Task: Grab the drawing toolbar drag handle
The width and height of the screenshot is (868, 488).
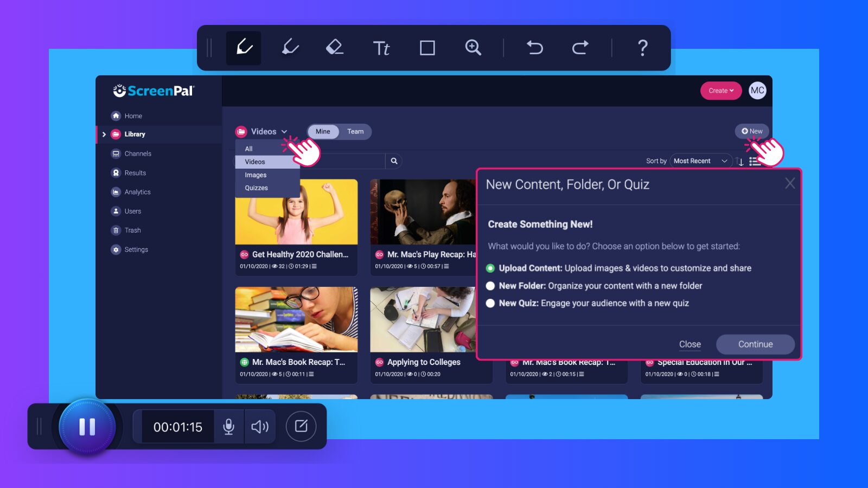Action: [209, 48]
